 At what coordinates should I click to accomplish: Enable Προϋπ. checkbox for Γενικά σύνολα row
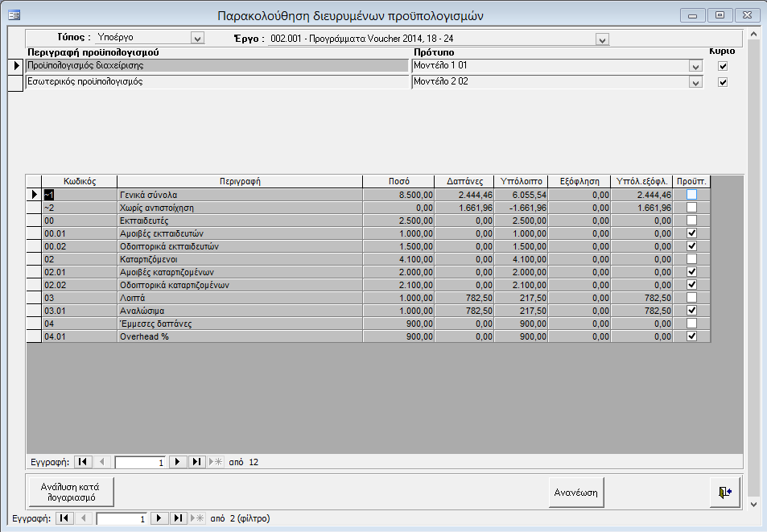click(x=691, y=195)
